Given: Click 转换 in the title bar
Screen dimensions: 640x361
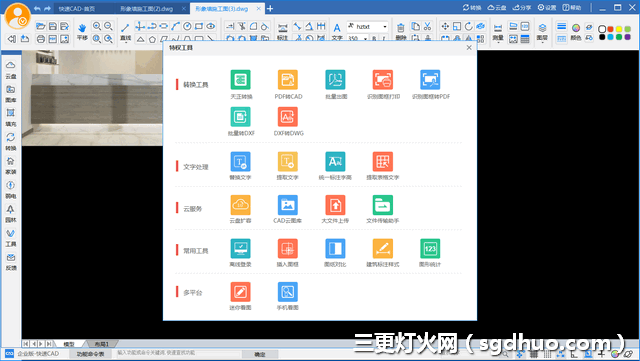Looking at the screenshot, I should tap(472, 7).
